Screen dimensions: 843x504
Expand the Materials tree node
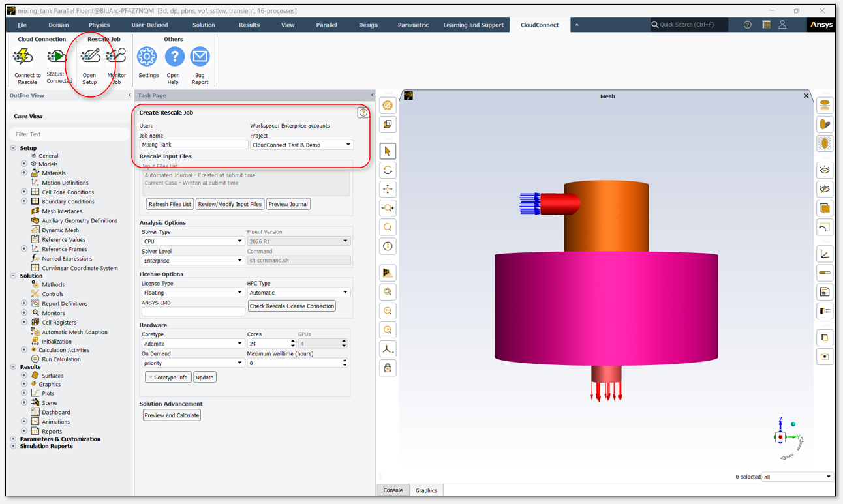(24, 173)
